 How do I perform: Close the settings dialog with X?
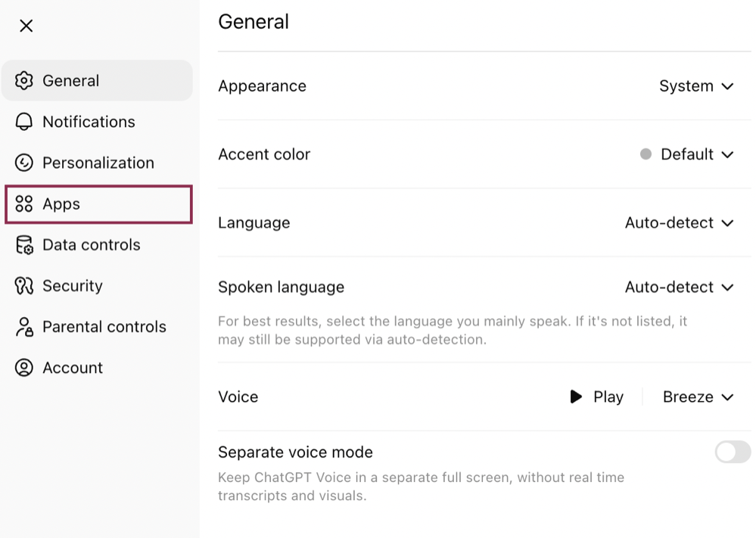26,26
